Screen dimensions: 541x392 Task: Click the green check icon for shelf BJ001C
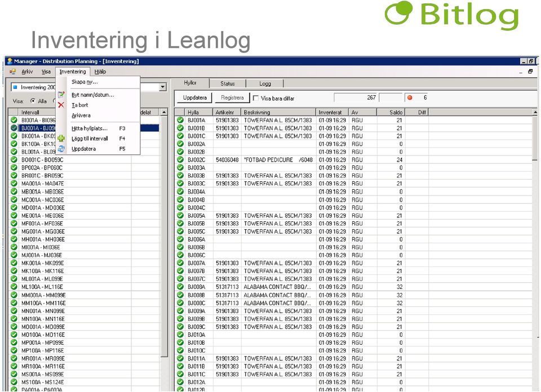(x=180, y=136)
